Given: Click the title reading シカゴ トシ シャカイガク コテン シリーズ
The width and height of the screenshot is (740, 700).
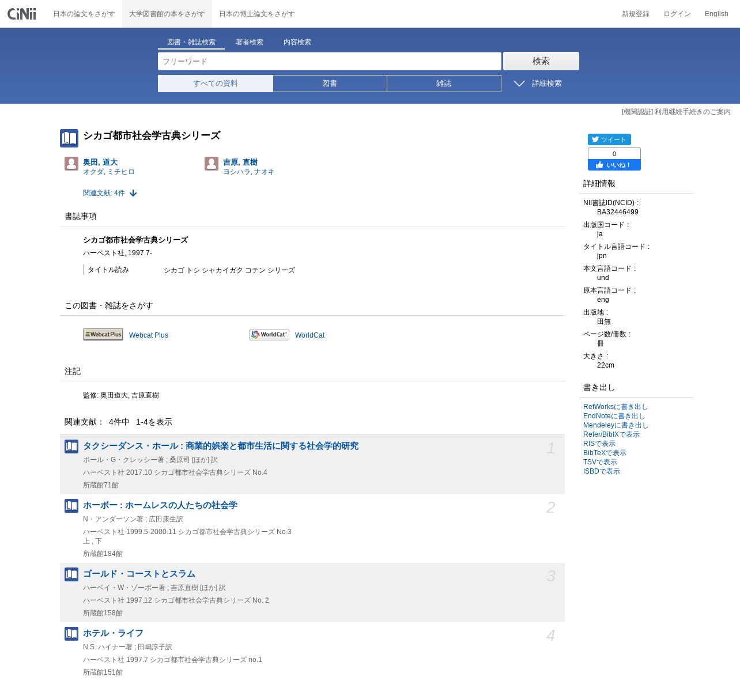Looking at the screenshot, I should tap(229, 270).
